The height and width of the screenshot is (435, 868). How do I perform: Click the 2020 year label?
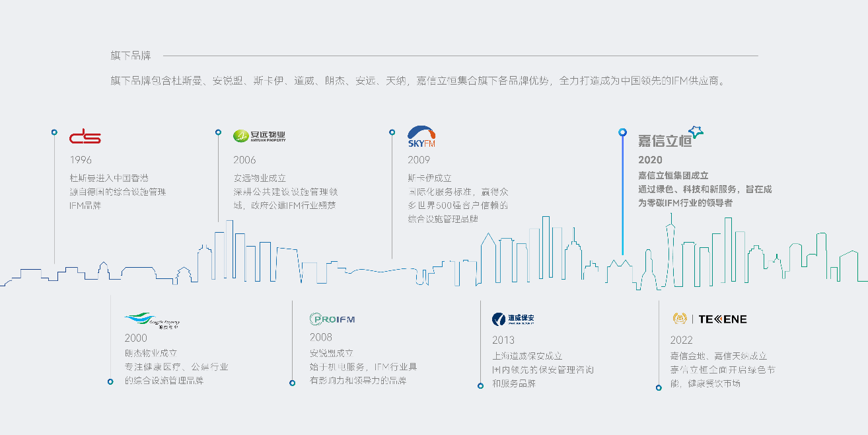coord(650,160)
